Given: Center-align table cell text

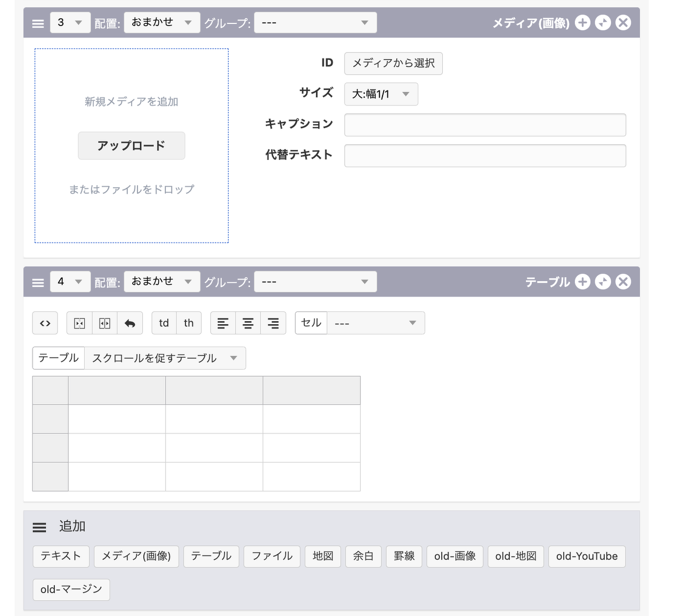Looking at the screenshot, I should (x=248, y=323).
